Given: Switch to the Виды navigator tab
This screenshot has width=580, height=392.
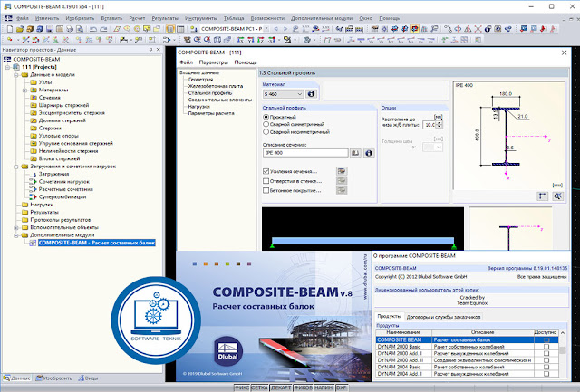Looking at the screenshot, I should pos(88,378).
